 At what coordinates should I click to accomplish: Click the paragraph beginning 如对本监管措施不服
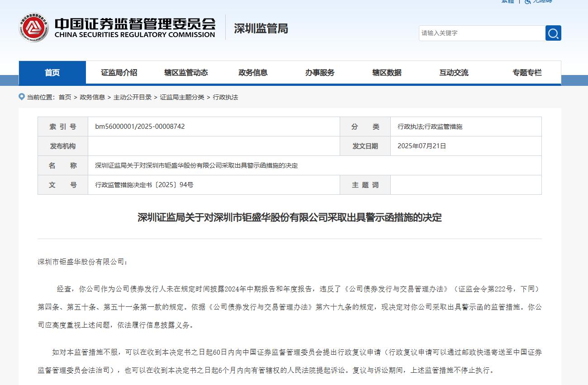pos(289,361)
